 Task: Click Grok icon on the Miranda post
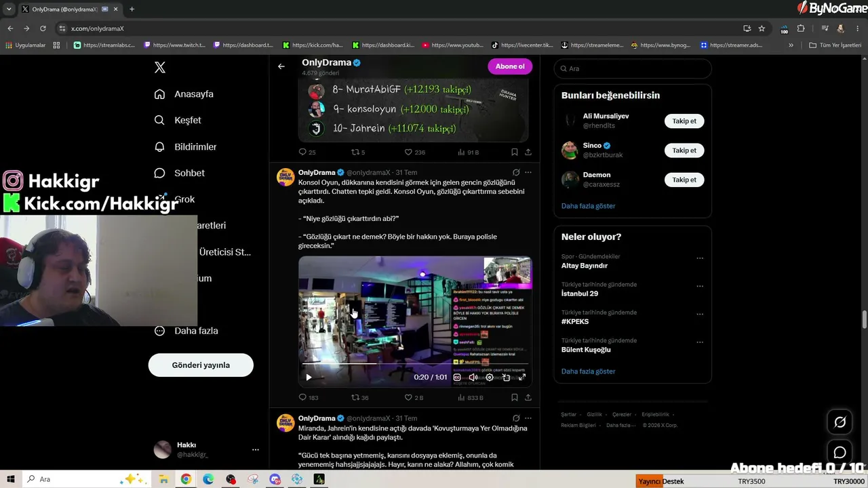click(x=516, y=419)
